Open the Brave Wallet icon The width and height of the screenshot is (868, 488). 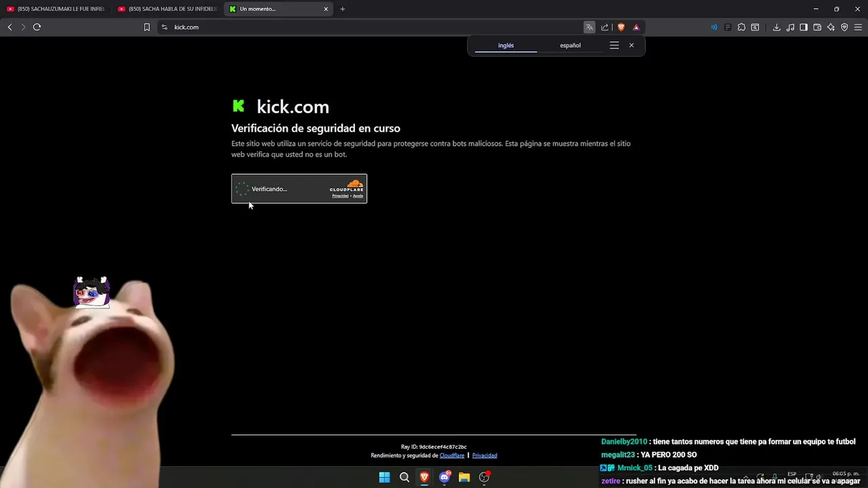[817, 27]
